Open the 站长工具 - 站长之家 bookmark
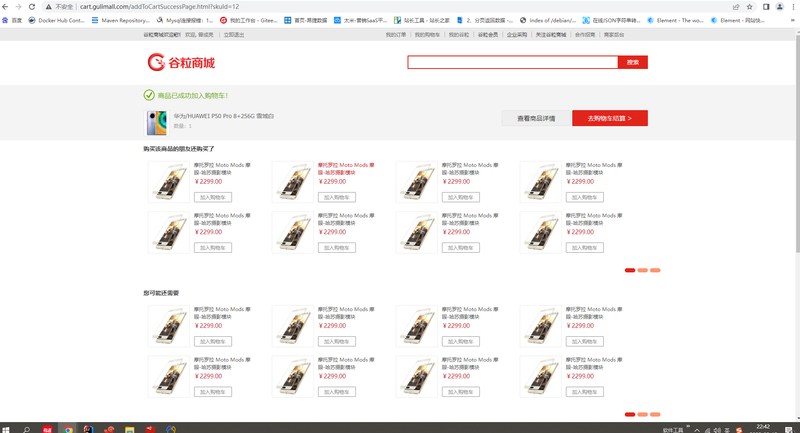Viewport: 800px width, 433px height. (x=422, y=20)
